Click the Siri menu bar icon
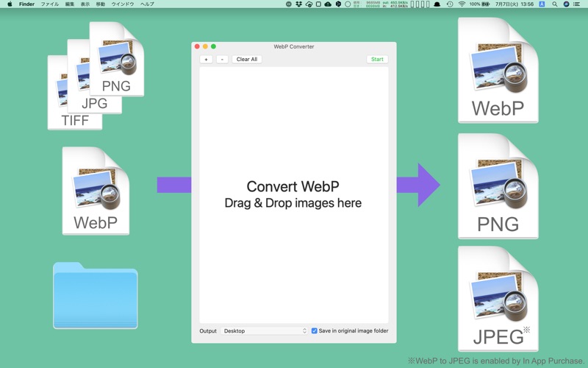Viewport: 588px width, 368px height. coord(566,4)
